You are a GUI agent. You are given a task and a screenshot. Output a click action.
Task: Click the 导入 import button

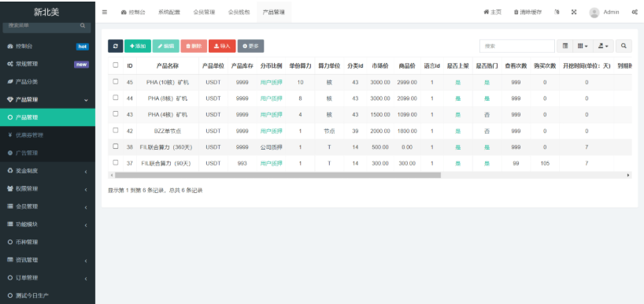(x=222, y=46)
